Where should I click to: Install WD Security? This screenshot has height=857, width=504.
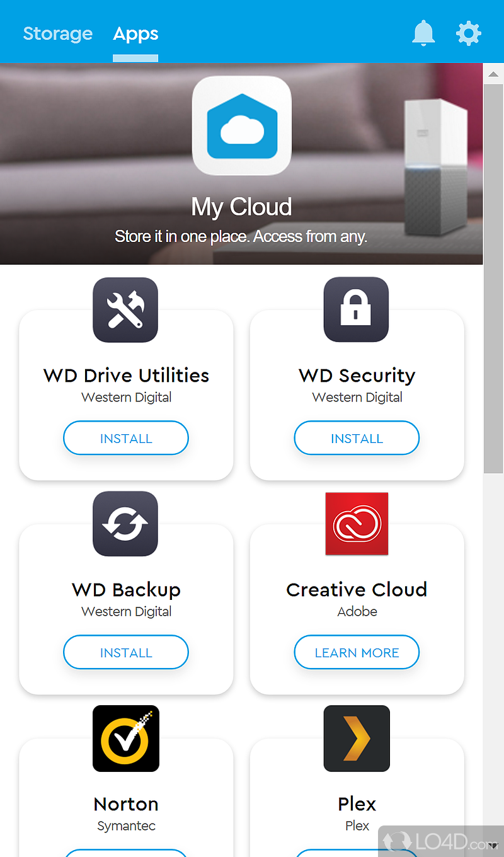[x=357, y=438]
